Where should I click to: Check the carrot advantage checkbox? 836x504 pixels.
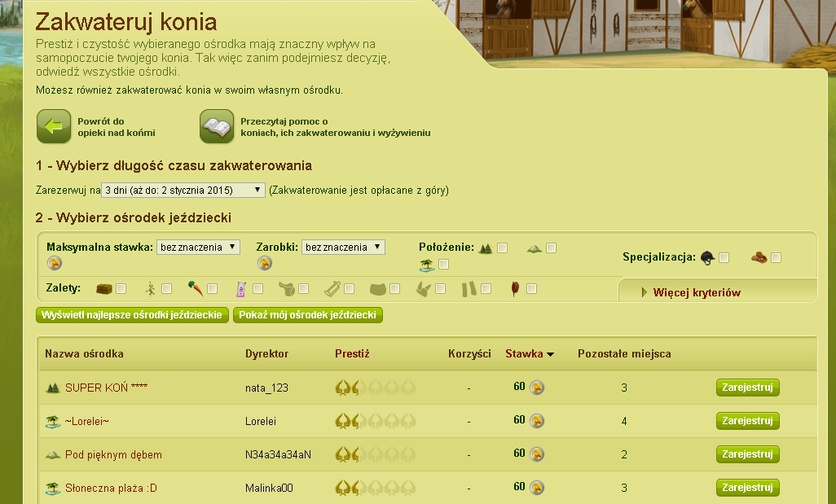212,289
